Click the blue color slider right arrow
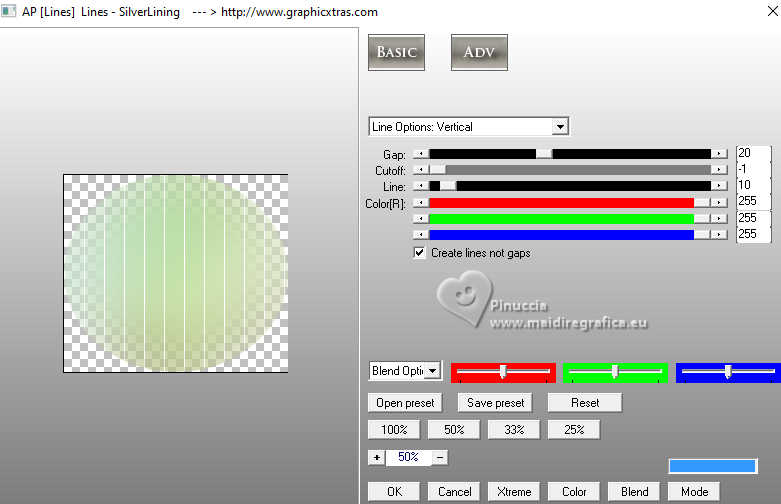Image resolution: width=781 pixels, height=504 pixels. [x=719, y=235]
